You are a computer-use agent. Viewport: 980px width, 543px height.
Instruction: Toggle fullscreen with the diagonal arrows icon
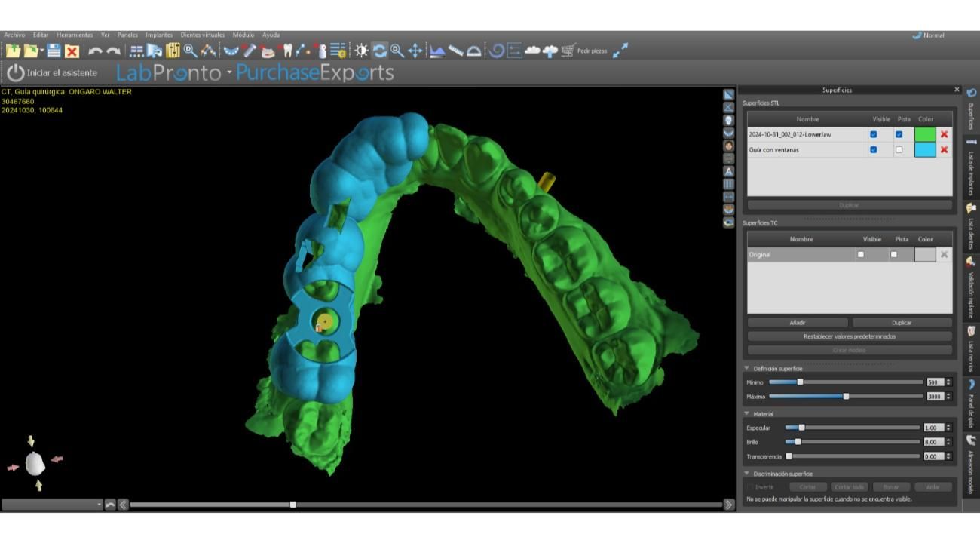(620, 51)
